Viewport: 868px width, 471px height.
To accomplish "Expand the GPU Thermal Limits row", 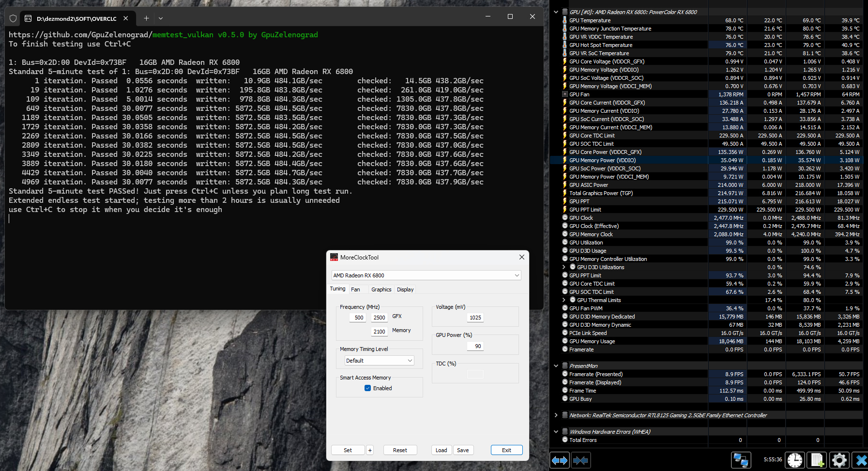I will (563, 300).
